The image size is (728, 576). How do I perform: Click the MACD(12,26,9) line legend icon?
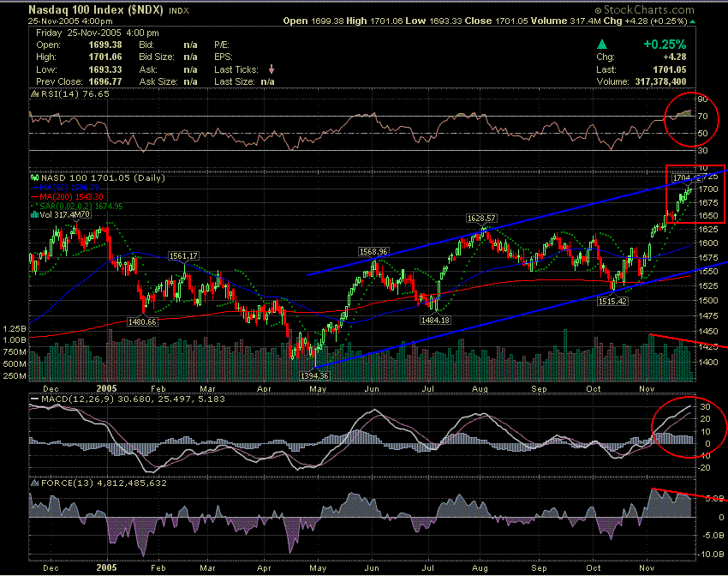click(35, 399)
